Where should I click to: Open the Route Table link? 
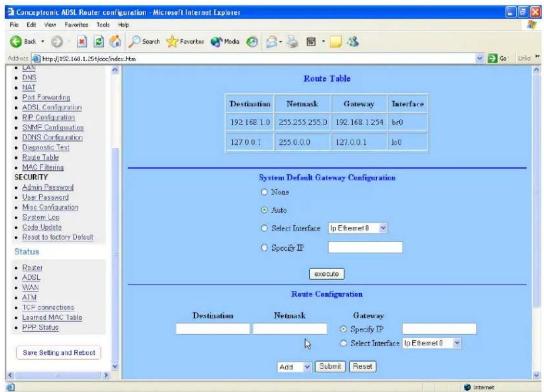[x=40, y=157]
